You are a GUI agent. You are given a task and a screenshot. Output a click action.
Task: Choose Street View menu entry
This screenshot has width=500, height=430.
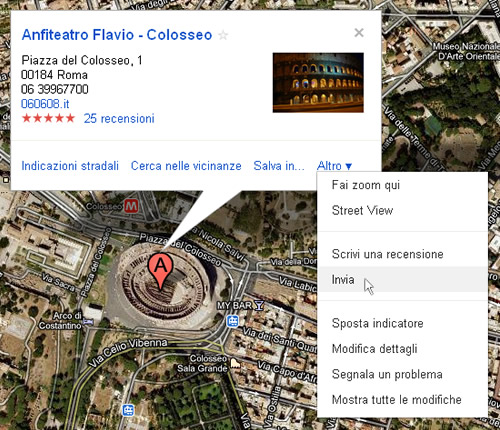point(362,211)
